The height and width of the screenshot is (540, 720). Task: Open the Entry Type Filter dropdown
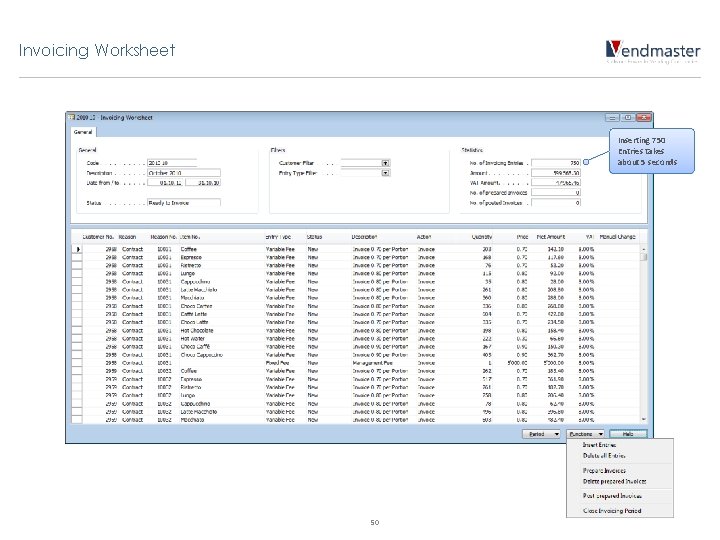[x=385, y=173]
